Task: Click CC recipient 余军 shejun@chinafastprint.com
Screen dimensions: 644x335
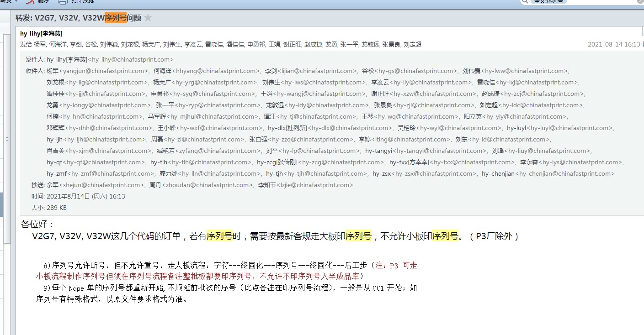Action: 96,185
